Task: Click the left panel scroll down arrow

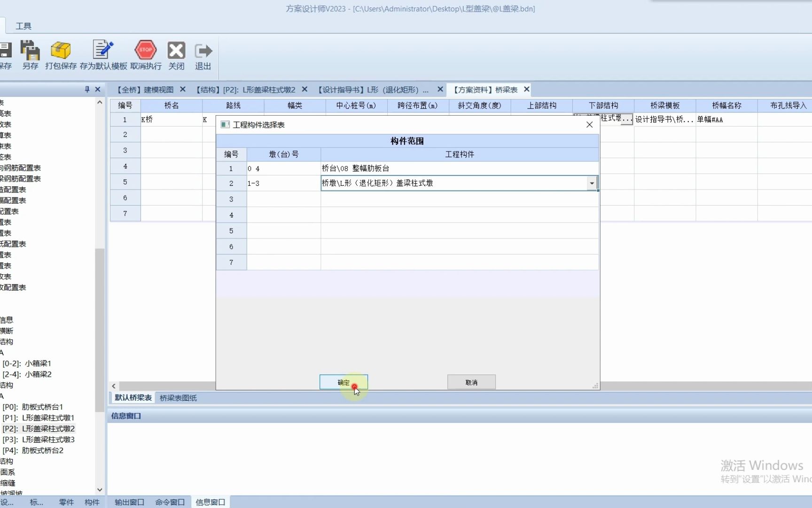Action: click(x=100, y=490)
